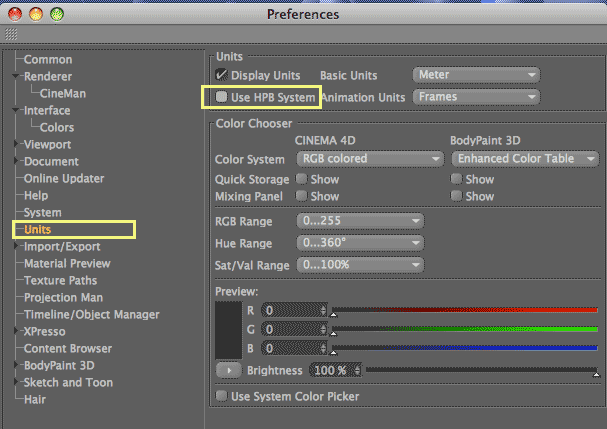Collapse the Renderer tree node
Viewport: 607px width, 429px height.
[15, 76]
